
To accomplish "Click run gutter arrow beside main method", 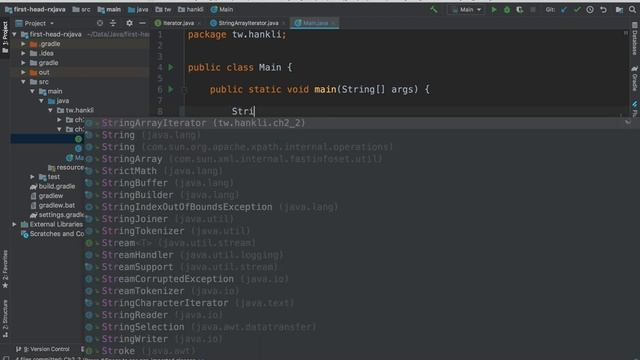I will click(171, 89).
